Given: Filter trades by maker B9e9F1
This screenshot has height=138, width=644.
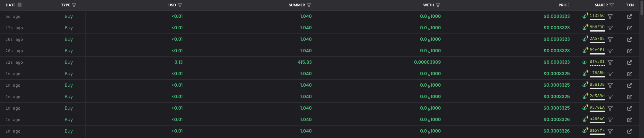Looking at the screenshot, I should (x=610, y=51).
